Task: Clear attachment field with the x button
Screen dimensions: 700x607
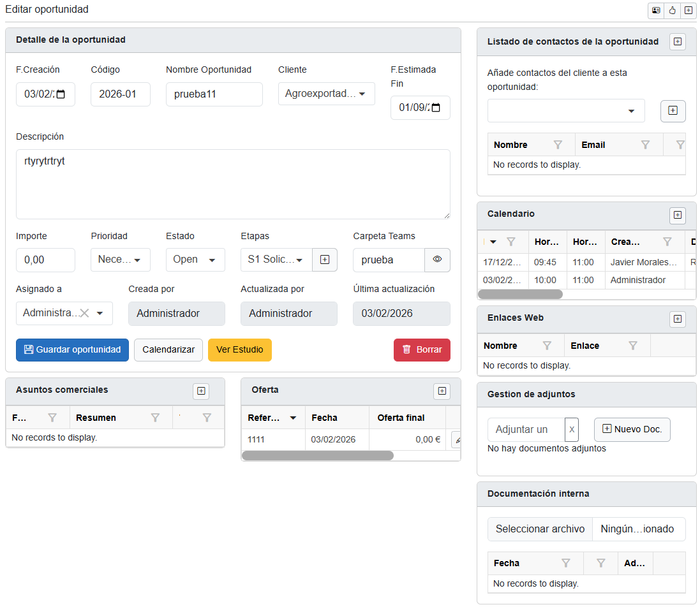Action: pyautogui.click(x=572, y=430)
